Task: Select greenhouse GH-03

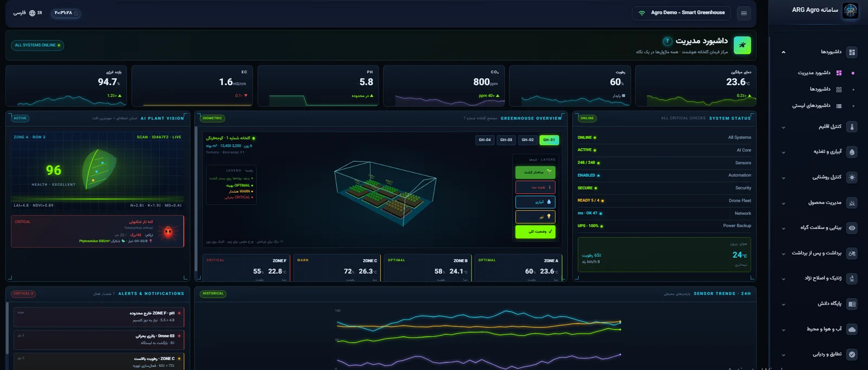Action: point(506,140)
